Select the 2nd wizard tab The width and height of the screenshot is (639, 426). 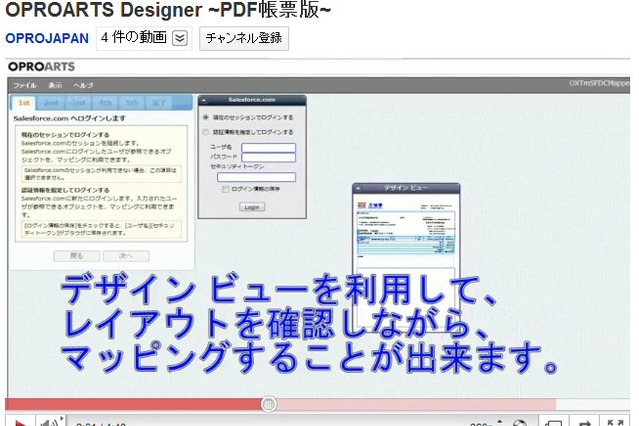(51, 103)
